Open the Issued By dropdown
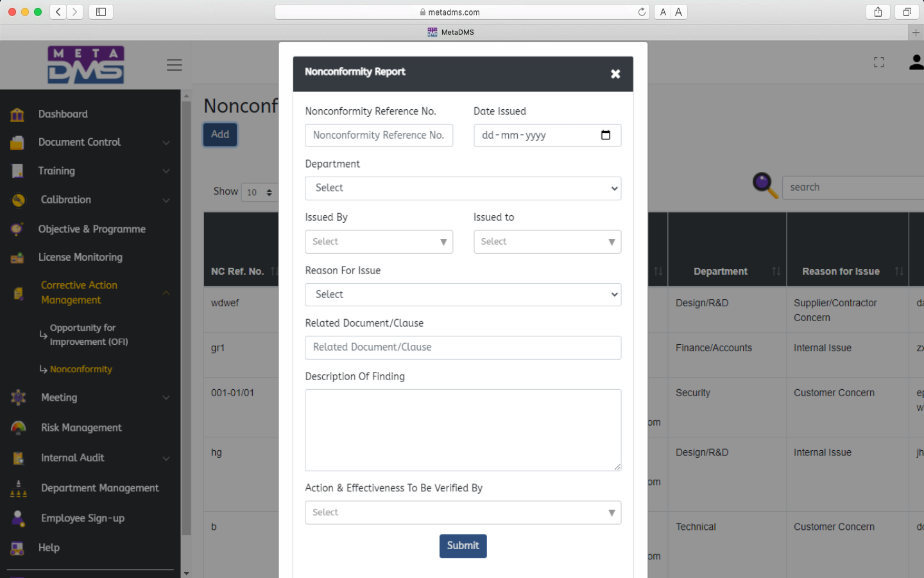The image size is (924, 578). 379,241
